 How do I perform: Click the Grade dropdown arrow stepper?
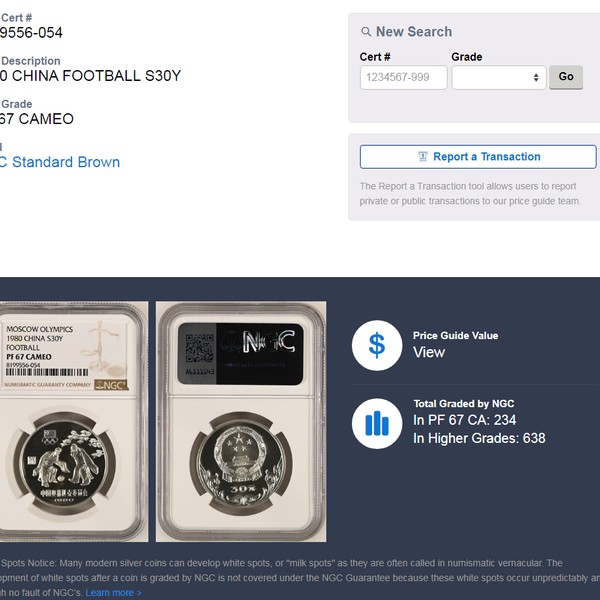[x=536, y=78]
